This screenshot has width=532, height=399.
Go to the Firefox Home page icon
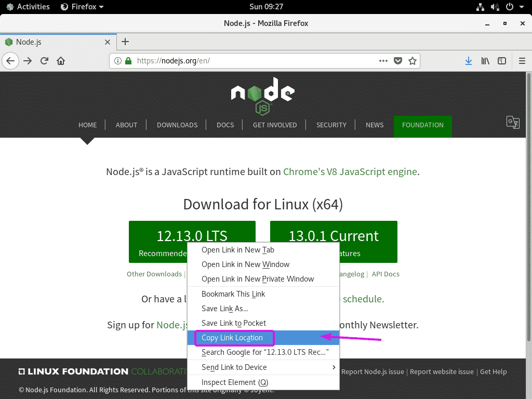click(x=61, y=61)
